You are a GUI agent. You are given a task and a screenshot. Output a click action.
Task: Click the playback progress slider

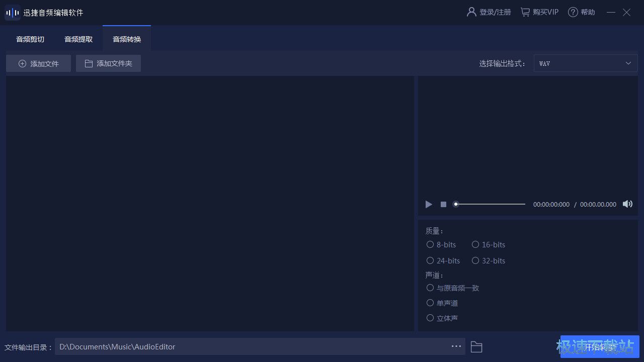coord(490,204)
